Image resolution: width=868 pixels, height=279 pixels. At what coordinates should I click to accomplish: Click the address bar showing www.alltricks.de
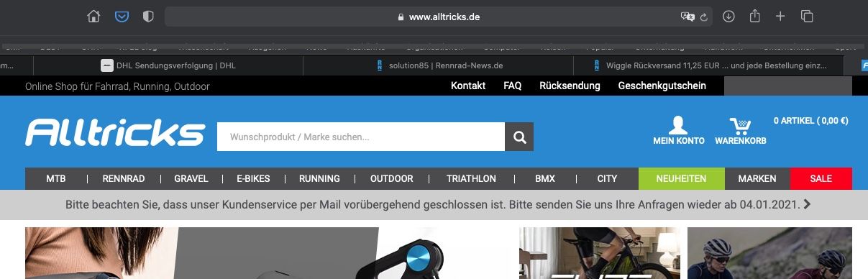439,17
